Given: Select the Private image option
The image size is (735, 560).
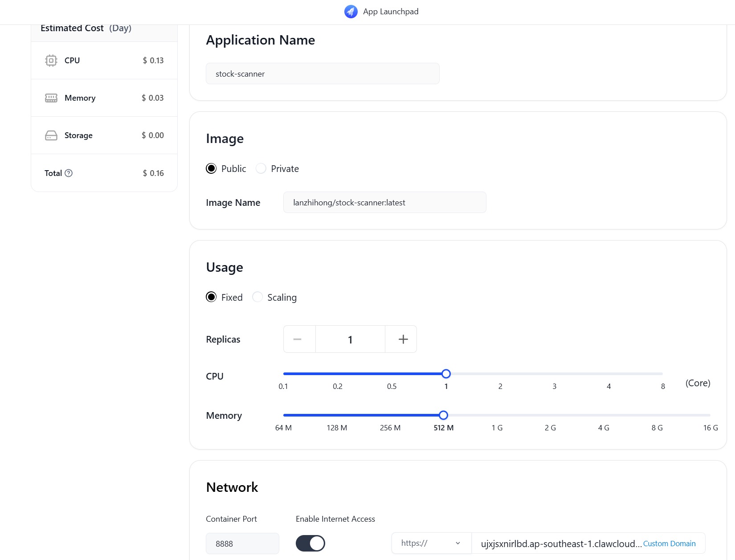Looking at the screenshot, I should pyautogui.click(x=261, y=168).
